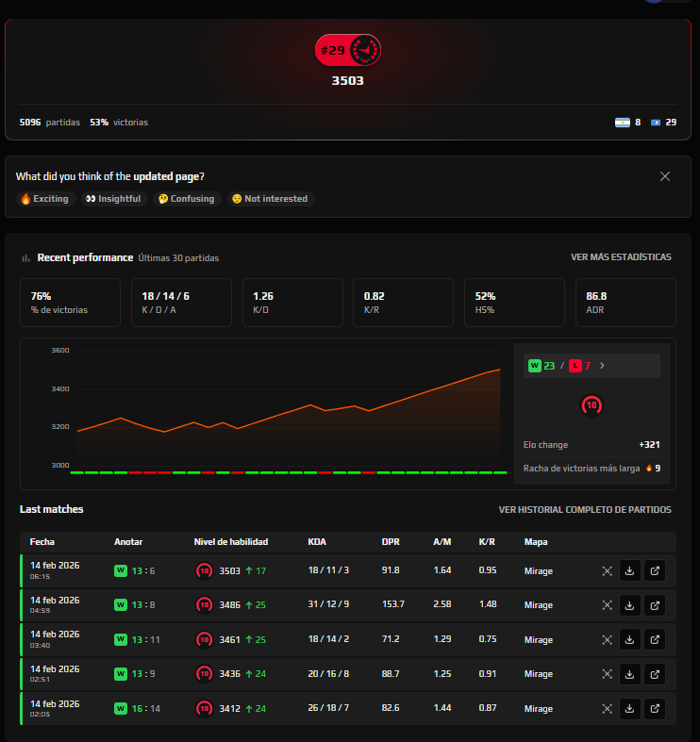Open VER HISTORIAL COMPLETO DE PARTIDOS link
The height and width of the screenshot is (742, 700).
pos(585,510)
